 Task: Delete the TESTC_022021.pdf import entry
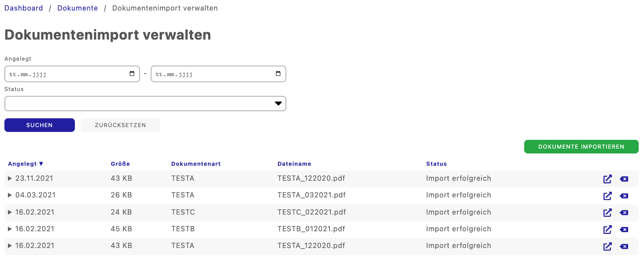(624, 213)
